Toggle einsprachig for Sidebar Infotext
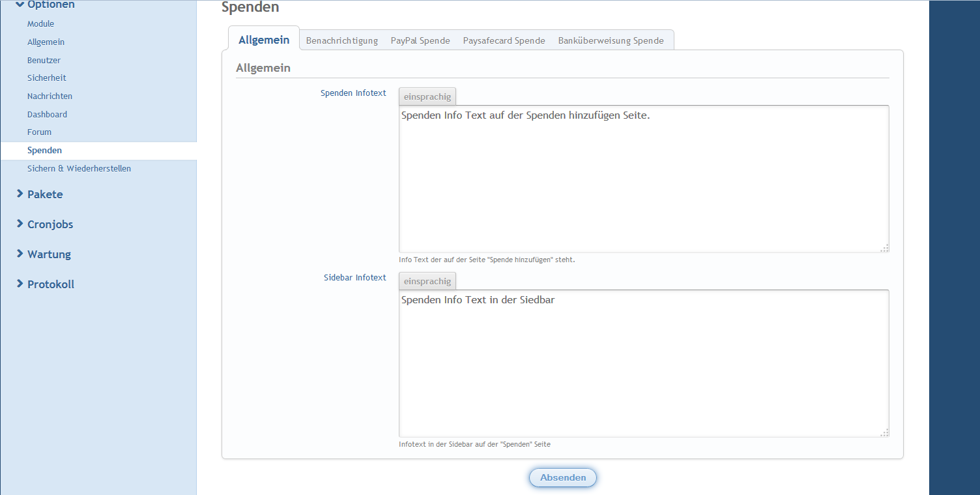Image resolution: width=980 pixels, height=495 pixels. point(427,281)
